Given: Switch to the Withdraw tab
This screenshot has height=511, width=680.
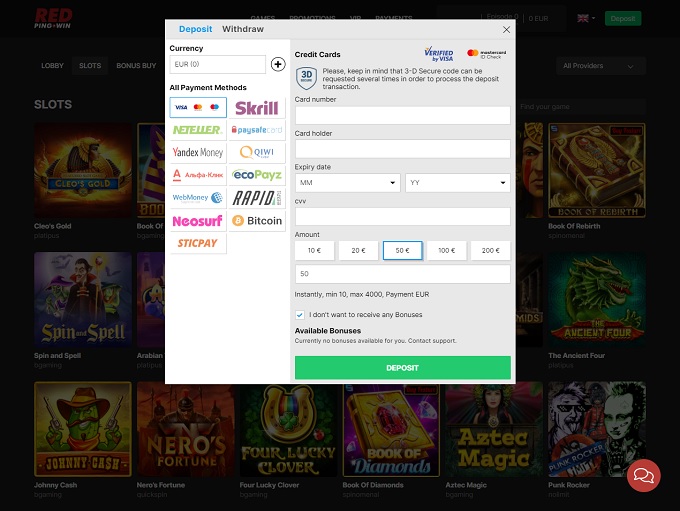Looking at the screenshot, I should tap(243, 29).
